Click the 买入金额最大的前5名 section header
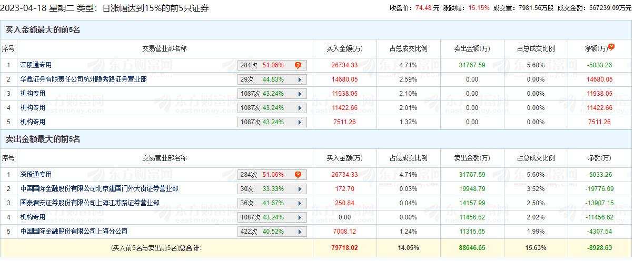The width and height of the screenshot is (644, 271). click(43, 30)
